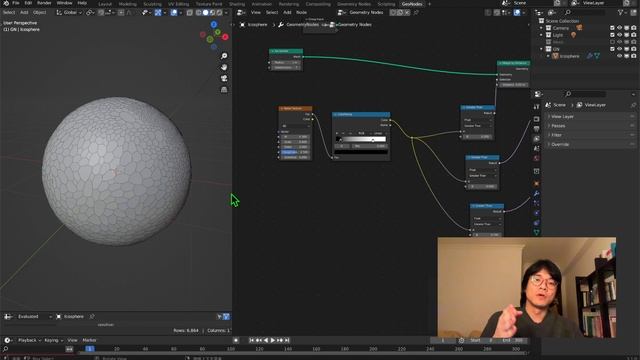Open the Global transform orientation dropdown
This screenshot has height=360, width=640.
point(69,13)
